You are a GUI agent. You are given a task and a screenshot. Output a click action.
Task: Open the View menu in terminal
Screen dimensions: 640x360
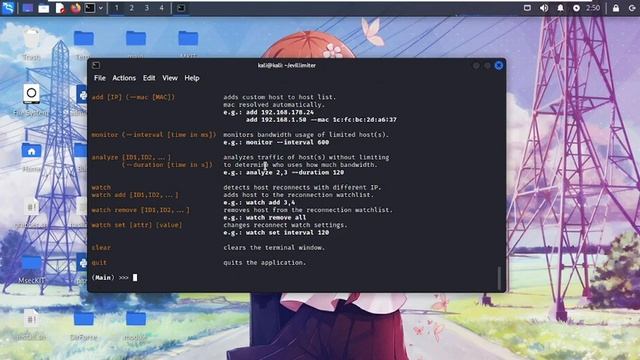(170, 78)
